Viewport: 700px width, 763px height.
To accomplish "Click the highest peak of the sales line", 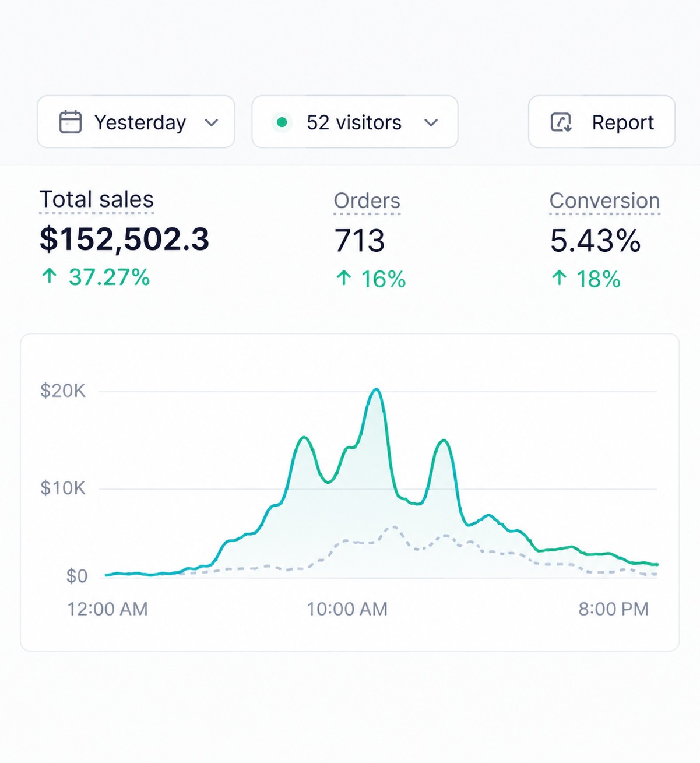I will point(377,389).
